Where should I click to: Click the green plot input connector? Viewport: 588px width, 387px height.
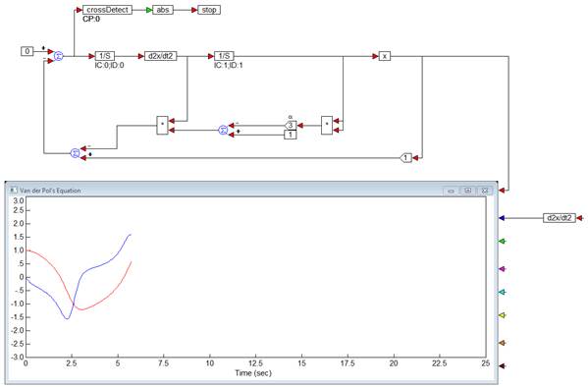tap(503, 241)
